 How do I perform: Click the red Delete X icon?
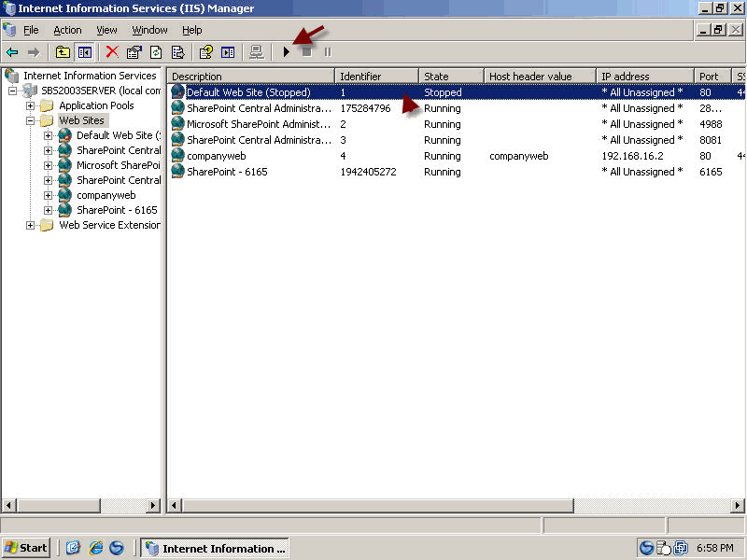[x=112, y=52]
